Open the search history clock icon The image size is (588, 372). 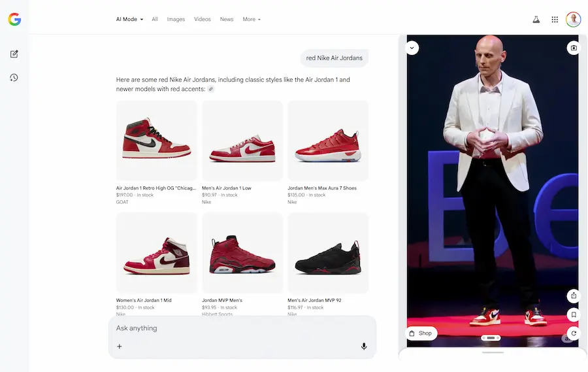(14, 78)
